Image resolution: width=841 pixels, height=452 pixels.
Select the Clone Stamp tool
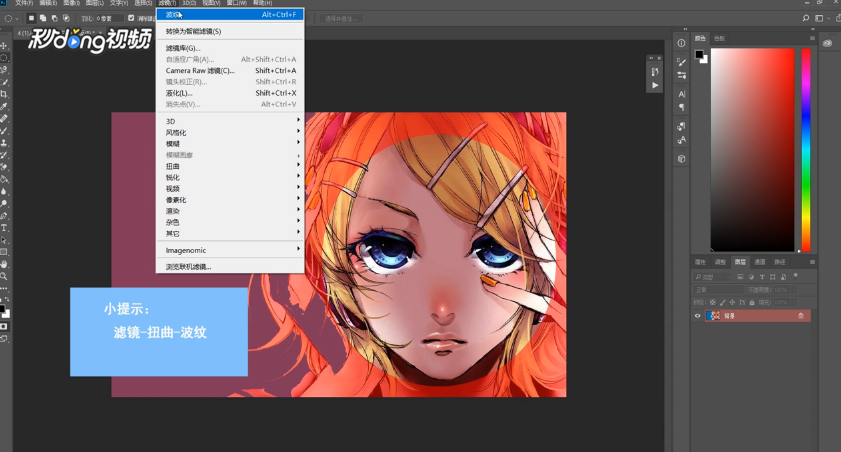(4, 143)
